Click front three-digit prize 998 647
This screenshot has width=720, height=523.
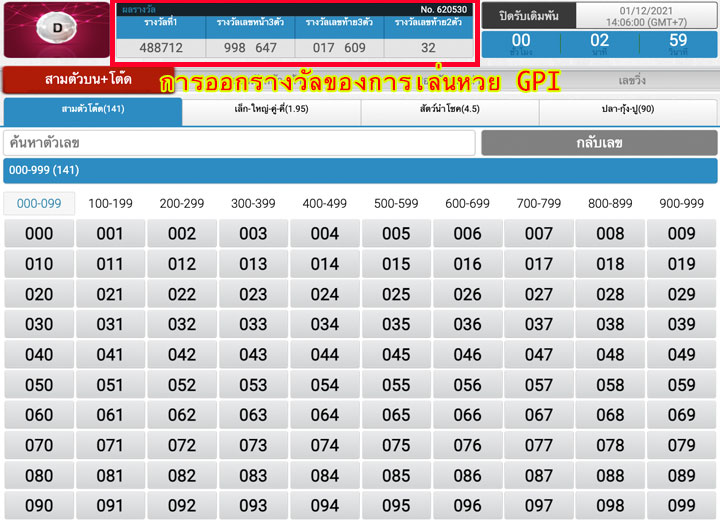coord(250,48)
